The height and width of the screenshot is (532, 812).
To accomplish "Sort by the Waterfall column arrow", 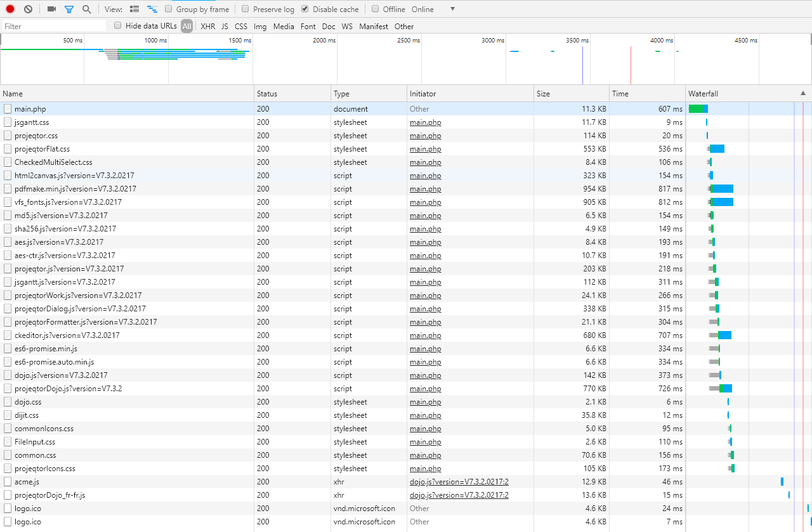I will [x=802, y=94].
